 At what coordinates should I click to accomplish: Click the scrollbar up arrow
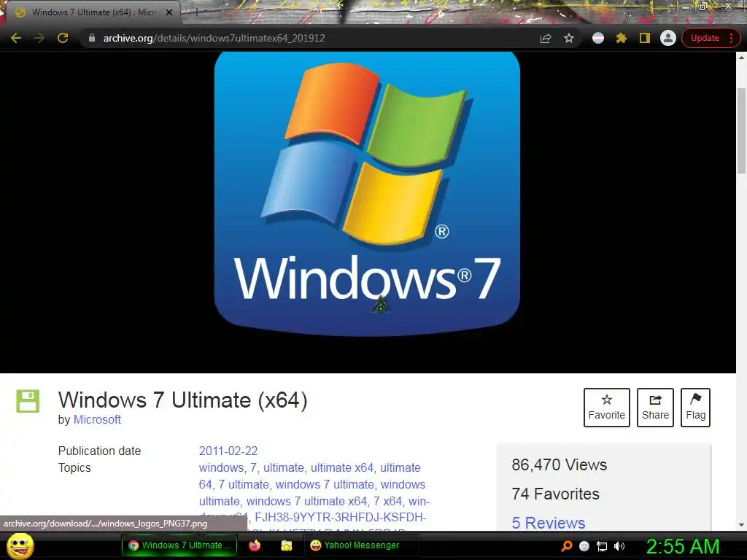tap(741, 57)
